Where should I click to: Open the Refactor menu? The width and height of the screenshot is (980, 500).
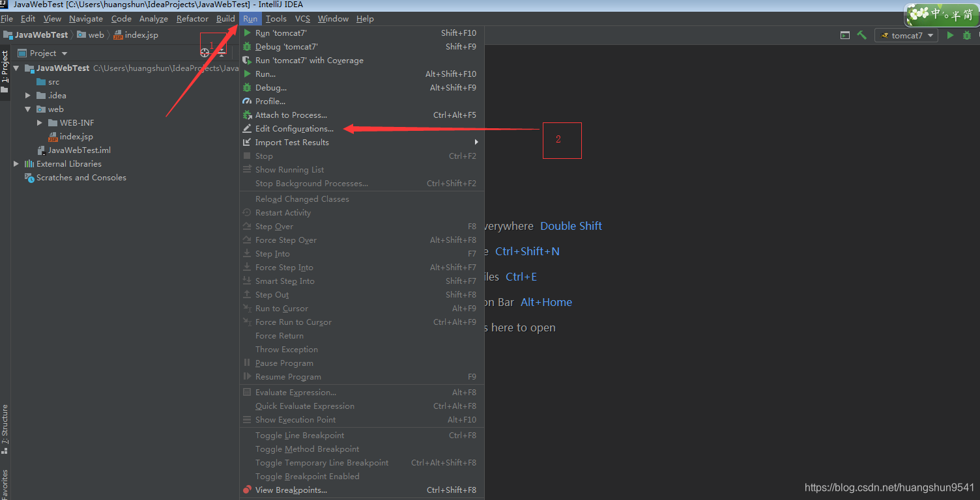(192, 18)
